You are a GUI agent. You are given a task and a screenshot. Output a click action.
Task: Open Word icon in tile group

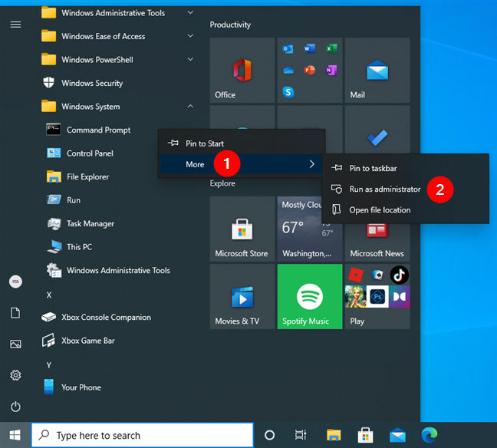click(x=310, y=49)
